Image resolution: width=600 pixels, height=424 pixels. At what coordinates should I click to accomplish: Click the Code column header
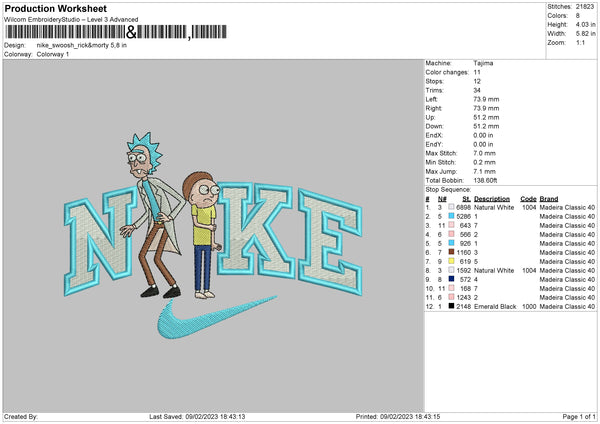pyautogui.click(x=528, y=198)
